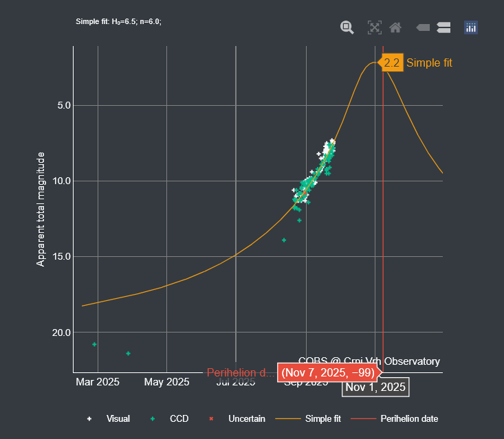Viewport: 504px width, 439px height.
Task: Hide the CCD series via legend
Action: (x=179, y=418)
